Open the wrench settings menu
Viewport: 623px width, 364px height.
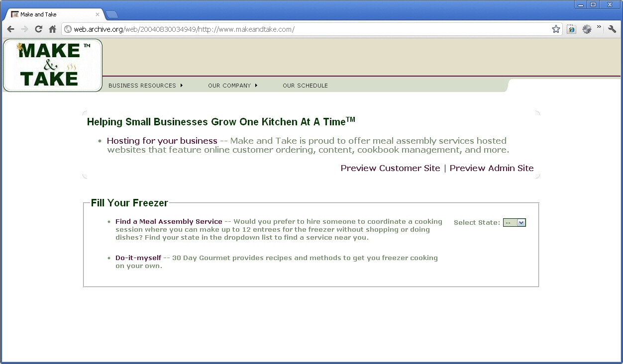coord(612,29)
